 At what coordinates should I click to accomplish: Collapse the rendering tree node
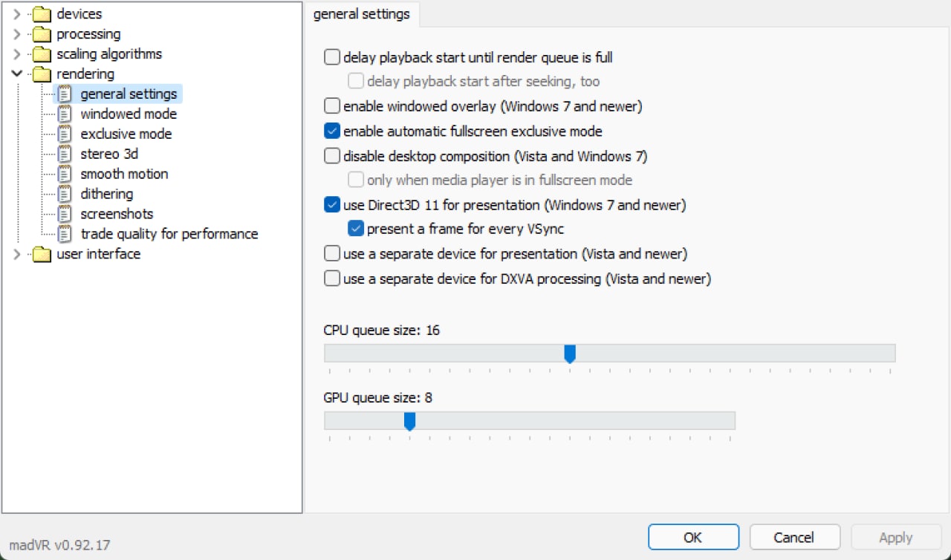tap(17, 74)
